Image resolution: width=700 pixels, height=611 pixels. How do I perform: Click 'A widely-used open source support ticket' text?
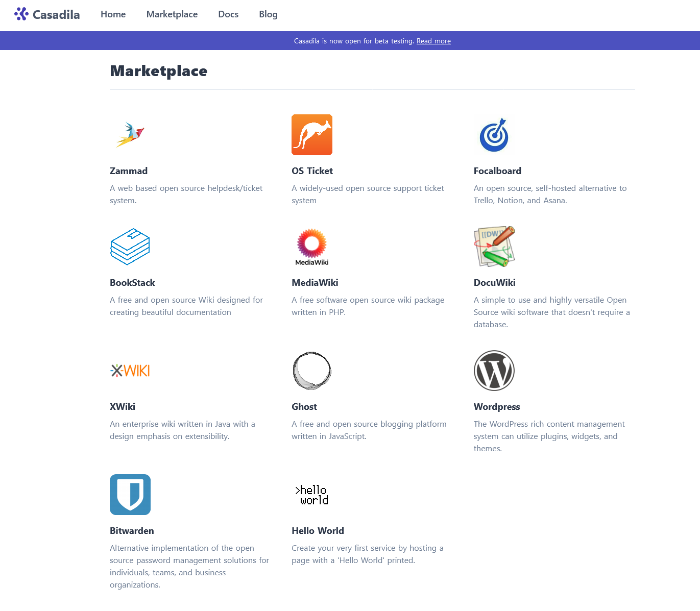[x=368, y=194]
